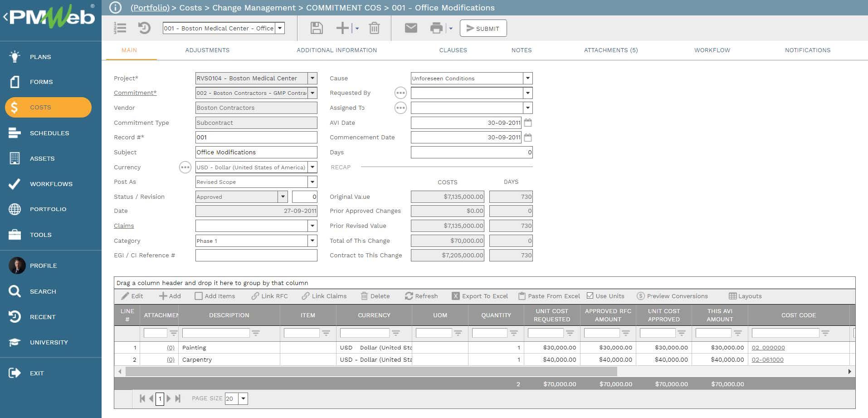Click Preview Conversions in grid toolbar
Screen dimensions: 868x418
click(672, 296)
